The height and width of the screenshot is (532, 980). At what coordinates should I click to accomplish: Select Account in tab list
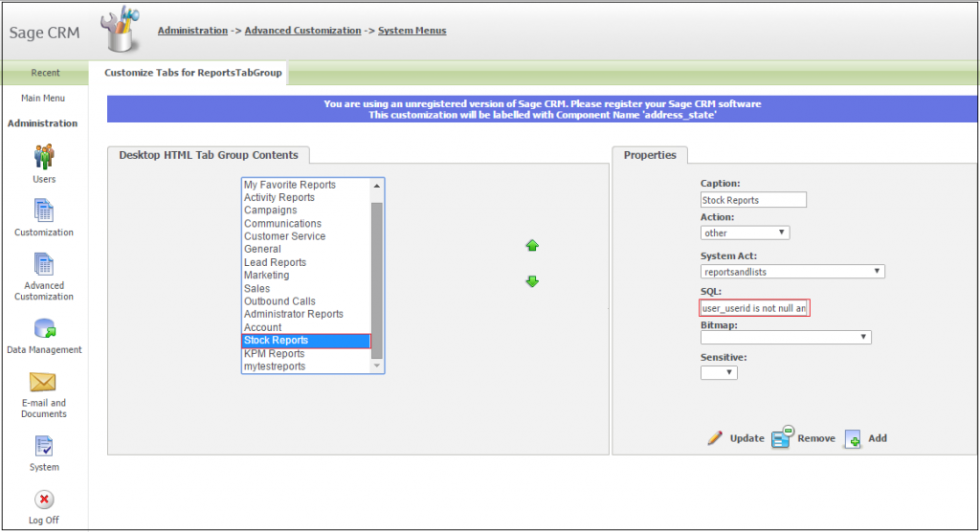(x=306, y=327)
